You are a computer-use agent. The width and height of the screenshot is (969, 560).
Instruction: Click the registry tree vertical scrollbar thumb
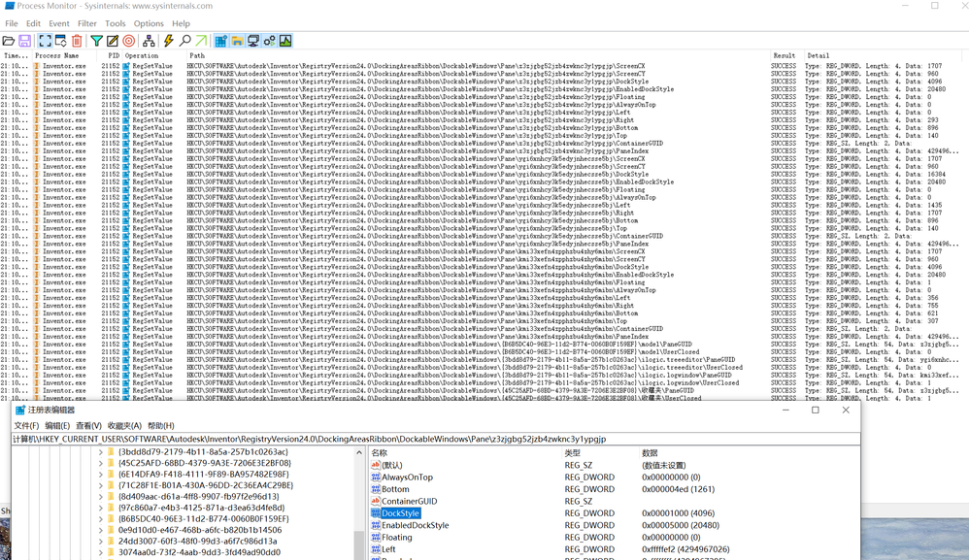359,545
